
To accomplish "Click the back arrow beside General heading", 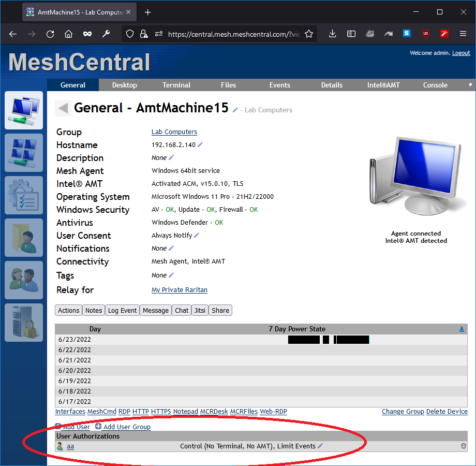I will (62, 108).
